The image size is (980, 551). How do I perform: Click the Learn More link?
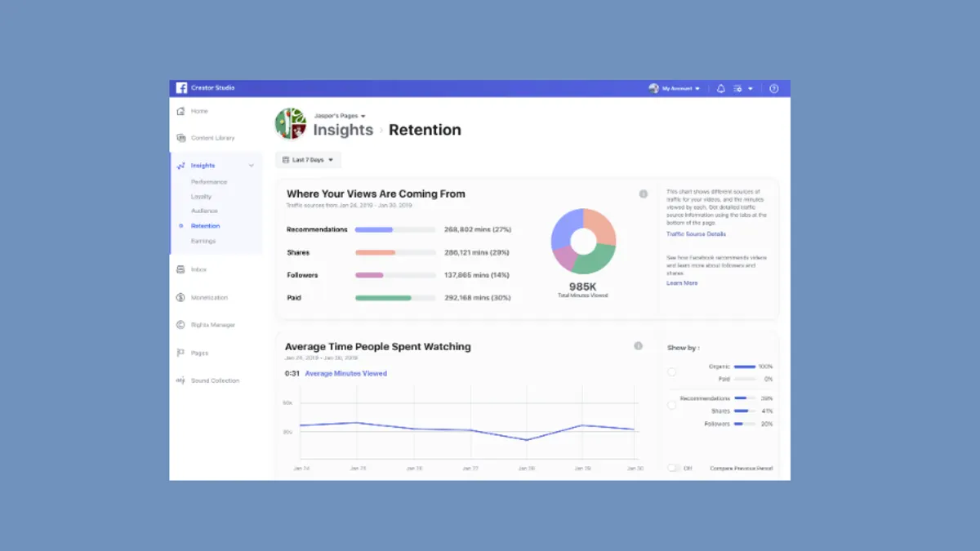(682, 283)
